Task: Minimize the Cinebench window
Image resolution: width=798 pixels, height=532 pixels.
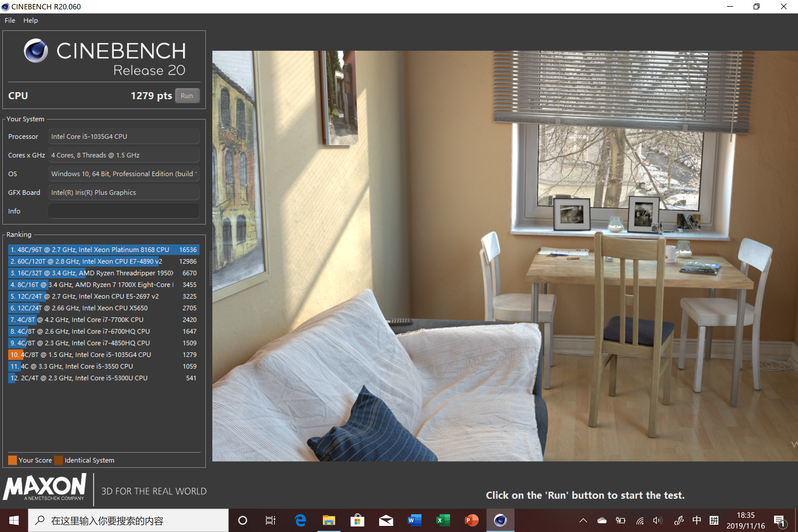Action: (730, 6)
